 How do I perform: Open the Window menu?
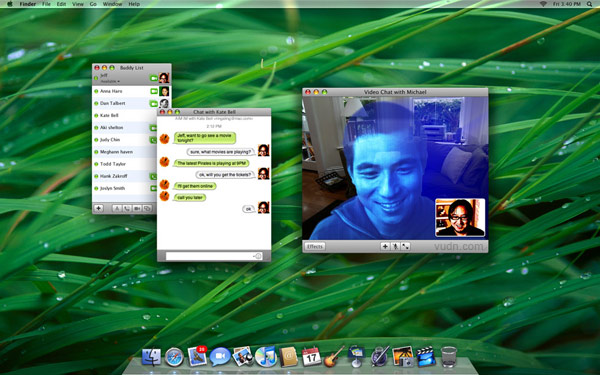coord(112,4)
